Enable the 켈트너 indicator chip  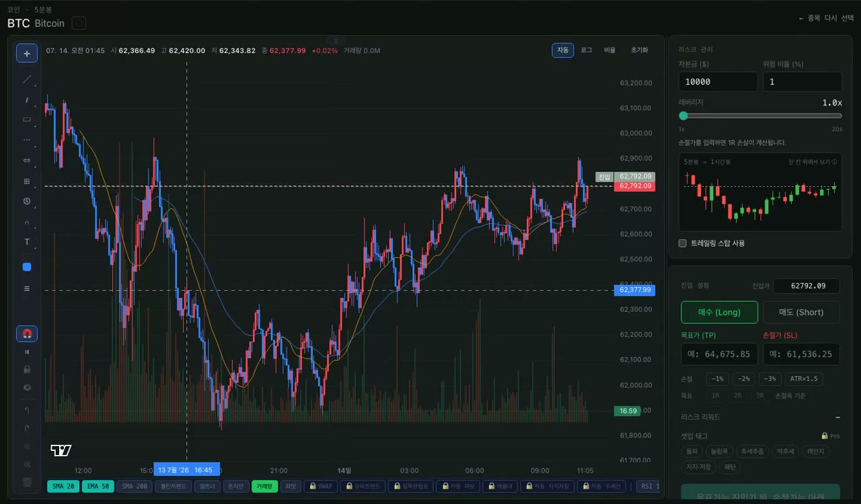(x=208, y=486)
